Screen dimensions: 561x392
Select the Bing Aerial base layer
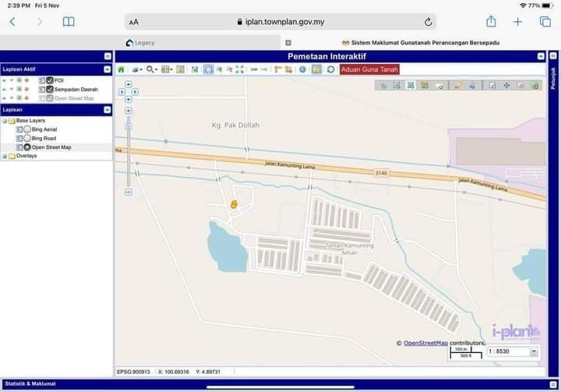click(x=27, y=129)
